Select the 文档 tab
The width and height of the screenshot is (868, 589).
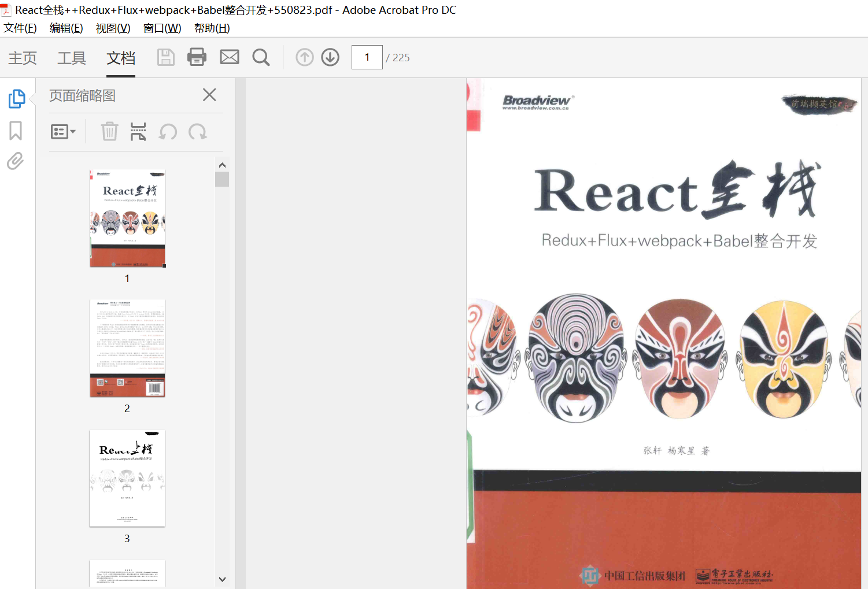[x=121, y=58]
